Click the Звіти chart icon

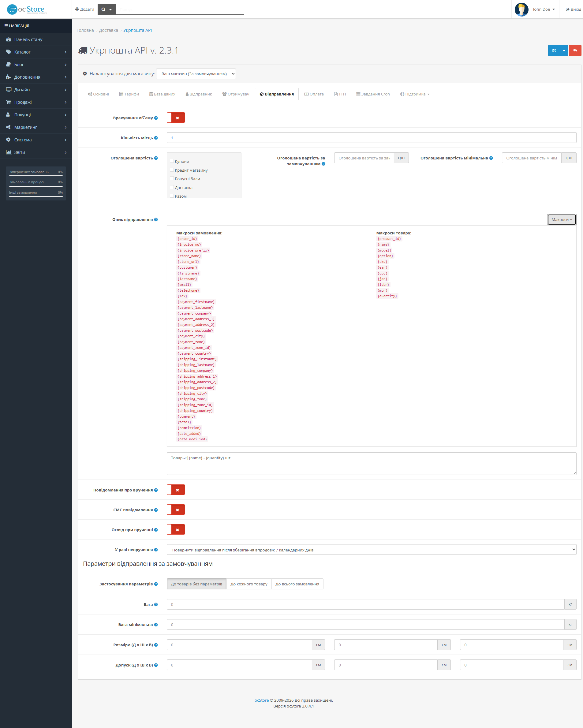point(9,152)
